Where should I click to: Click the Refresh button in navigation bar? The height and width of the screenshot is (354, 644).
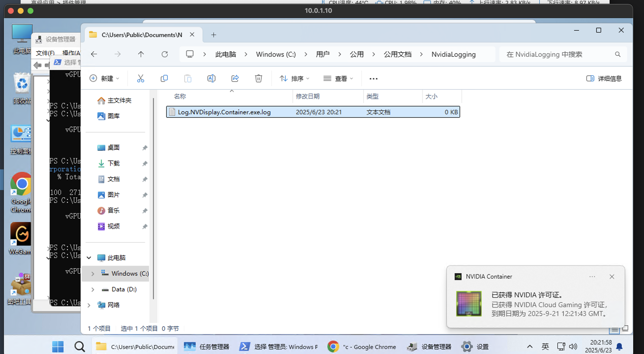(x=164, y=54)
